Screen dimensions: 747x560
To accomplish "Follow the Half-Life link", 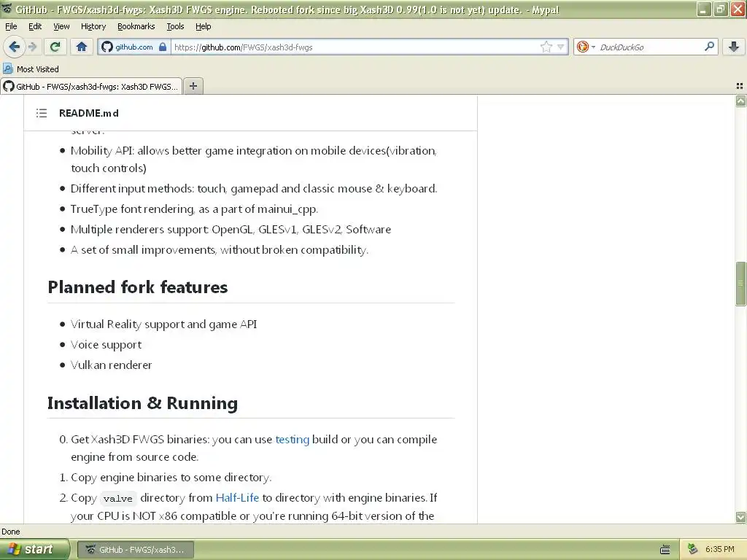I will click(x=237, y=497).
